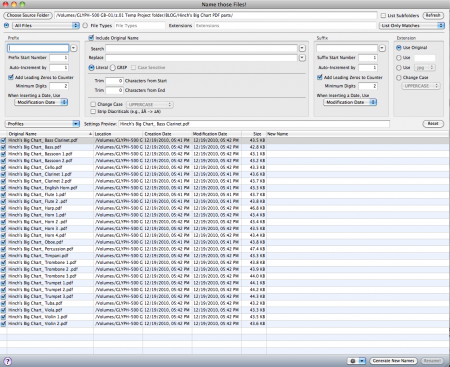Click the File Types input field
The image size is (450, 367).
pyautogui.click(x=140, y=25)
